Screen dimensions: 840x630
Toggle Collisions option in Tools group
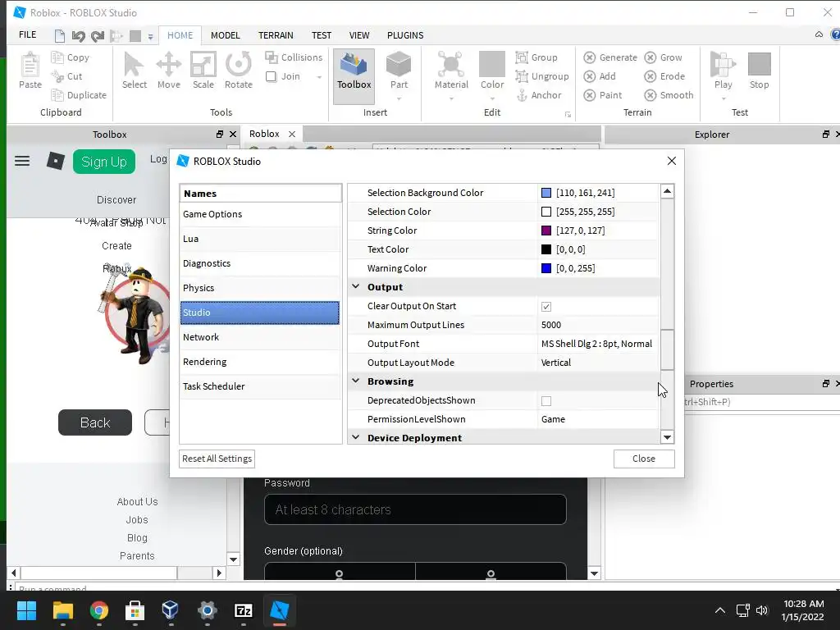(x=294, y=57)
